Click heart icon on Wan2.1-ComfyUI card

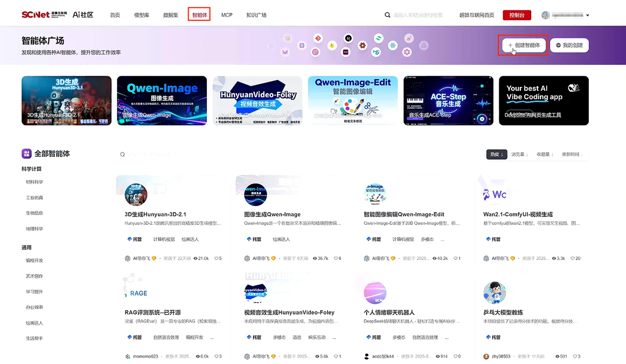tap(572, 258)
